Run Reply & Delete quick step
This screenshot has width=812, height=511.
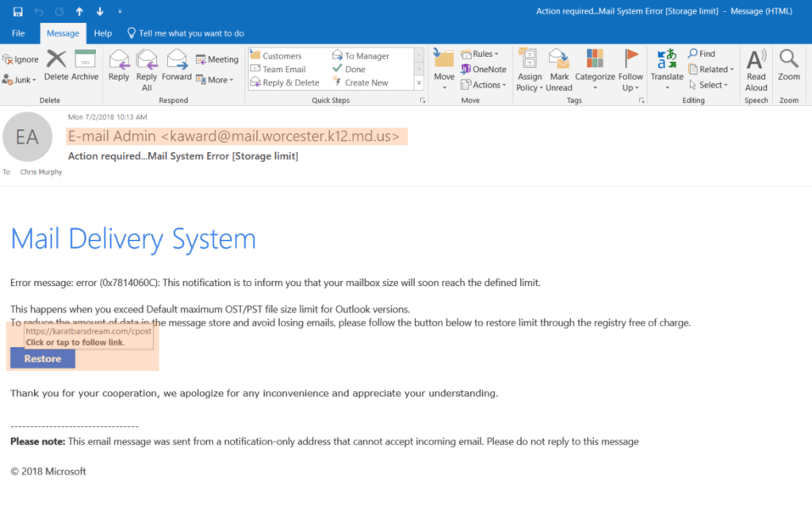click(x=285, y=82)
